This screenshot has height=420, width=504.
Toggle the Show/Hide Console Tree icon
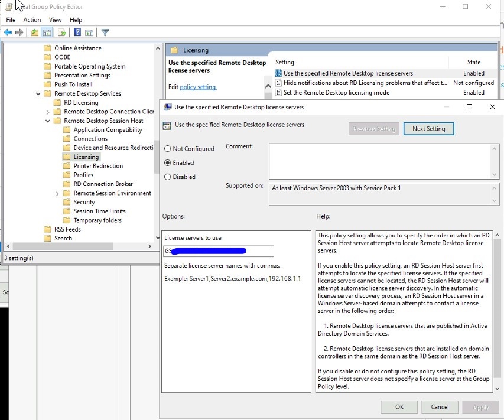click(x=48, y=32)
